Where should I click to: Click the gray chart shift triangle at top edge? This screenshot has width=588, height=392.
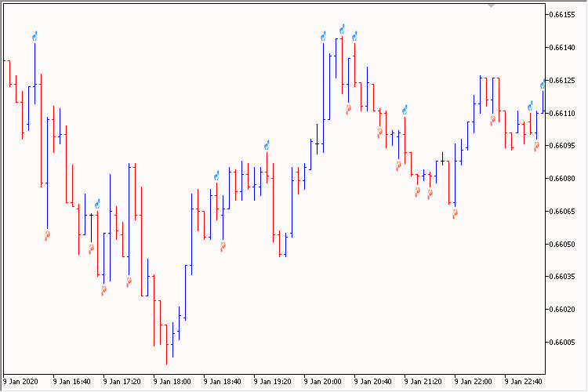pyautogui.click(x=492, y=5)
